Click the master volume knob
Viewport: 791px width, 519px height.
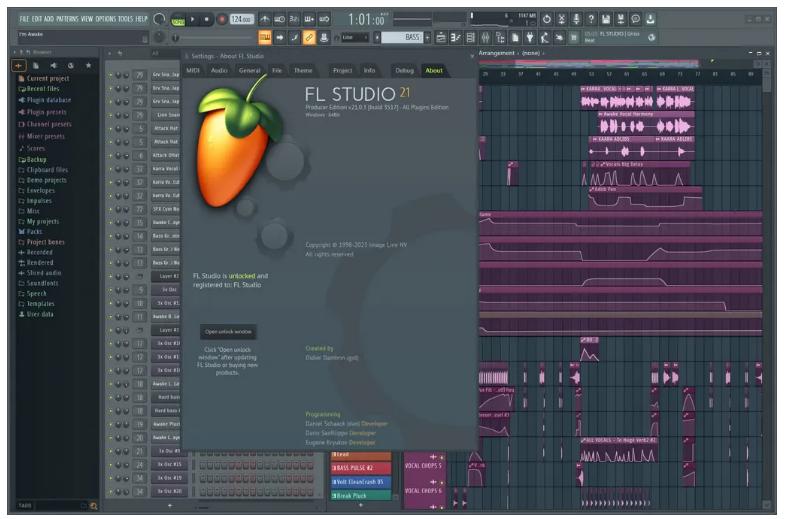click(161, 19)
